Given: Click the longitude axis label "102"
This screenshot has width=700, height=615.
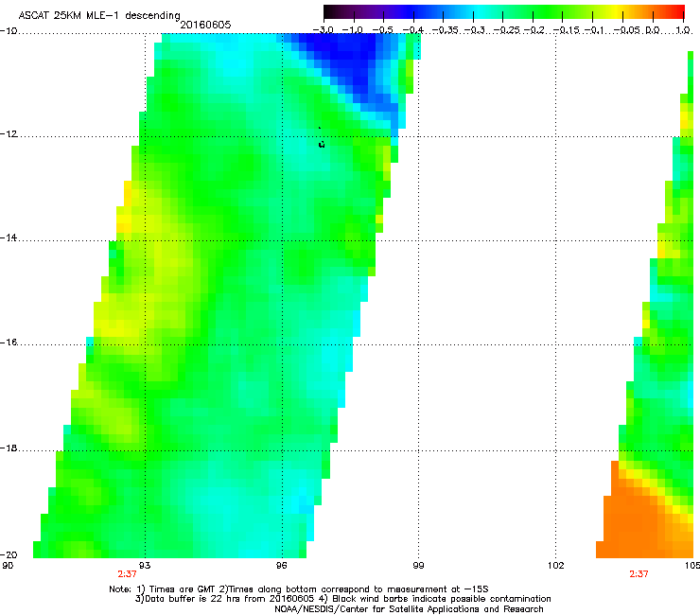Looking at the screenshot, I should coord(556,566).
